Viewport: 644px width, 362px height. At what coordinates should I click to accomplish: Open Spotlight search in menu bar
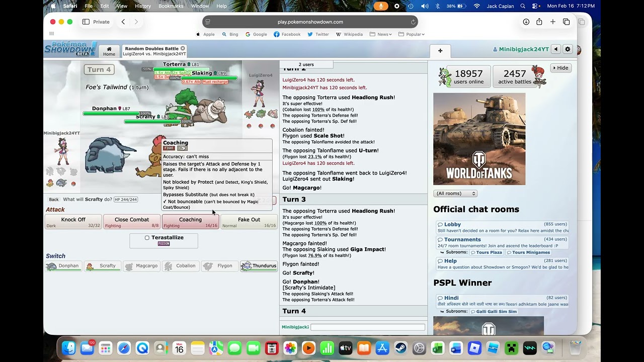(523, 6)
